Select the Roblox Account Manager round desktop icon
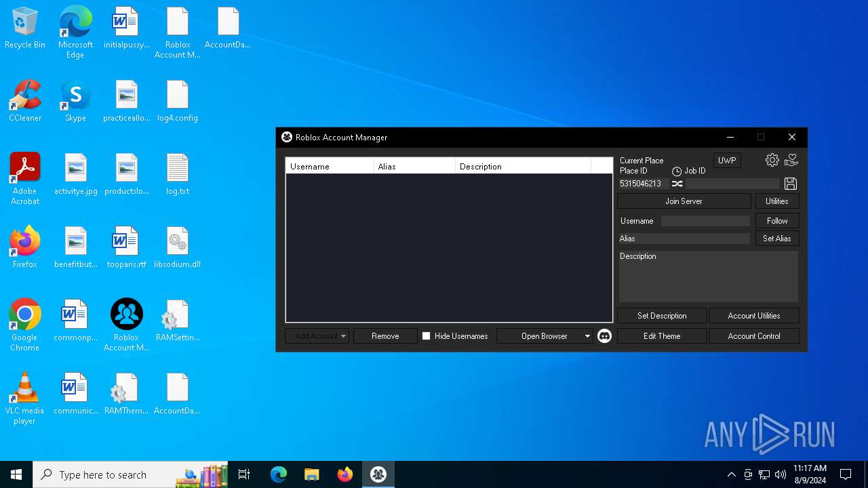The height and width of the screenshot is (488, 868). [x=126, y=325]
